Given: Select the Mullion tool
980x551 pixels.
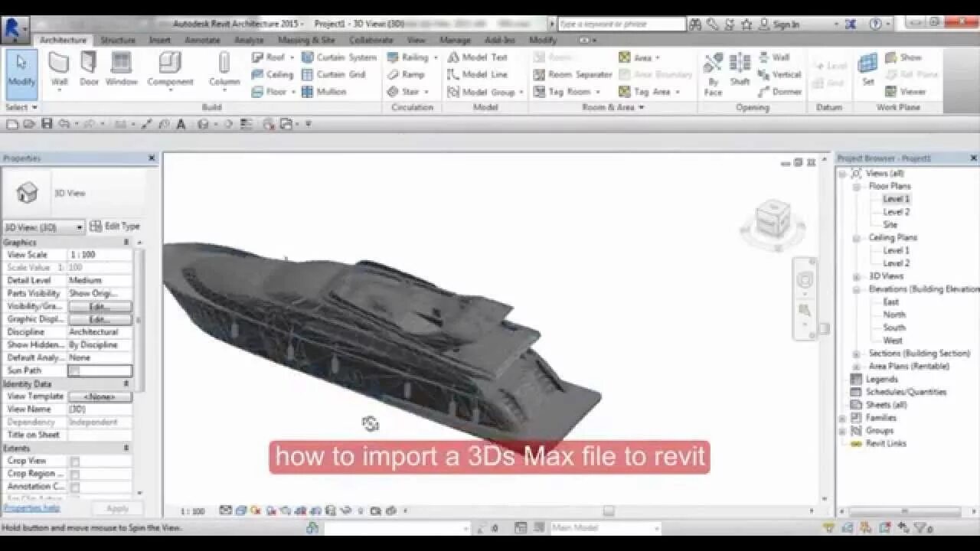Looking at the screenshot, I should tap(324, 91).
